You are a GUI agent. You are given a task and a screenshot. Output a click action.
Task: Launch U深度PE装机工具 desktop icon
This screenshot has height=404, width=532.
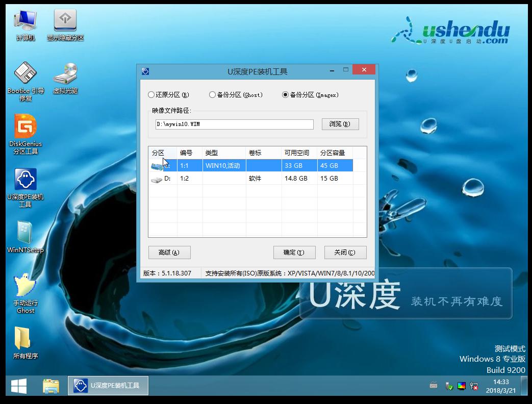[x=26, y=188]
